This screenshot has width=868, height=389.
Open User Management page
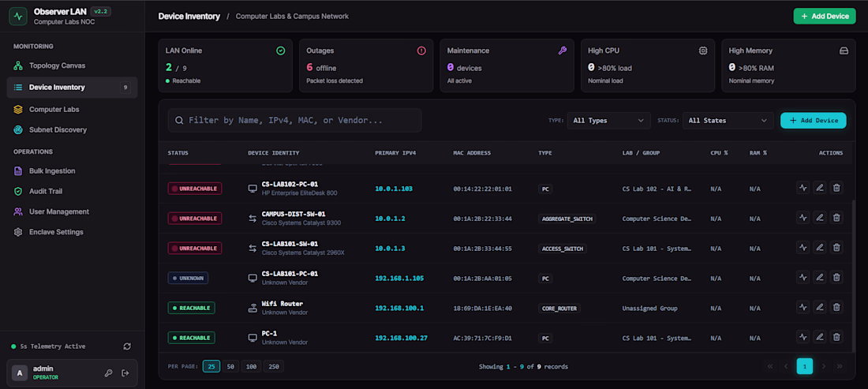(72, 211)
